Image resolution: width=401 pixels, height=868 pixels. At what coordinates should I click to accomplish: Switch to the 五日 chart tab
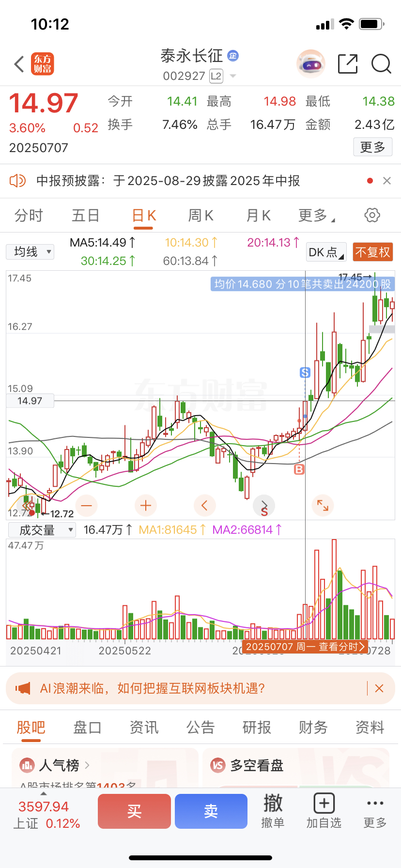[85, 216]
